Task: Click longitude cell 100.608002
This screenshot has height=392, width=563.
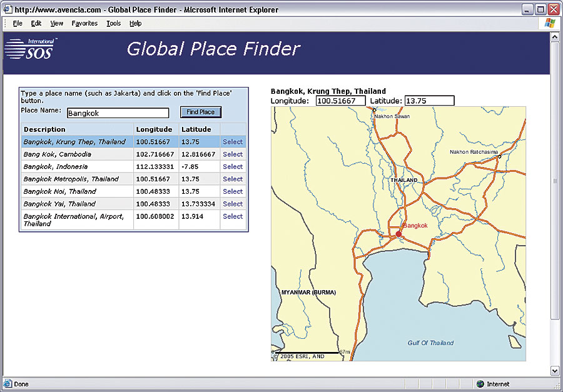Action: [155, 216]
